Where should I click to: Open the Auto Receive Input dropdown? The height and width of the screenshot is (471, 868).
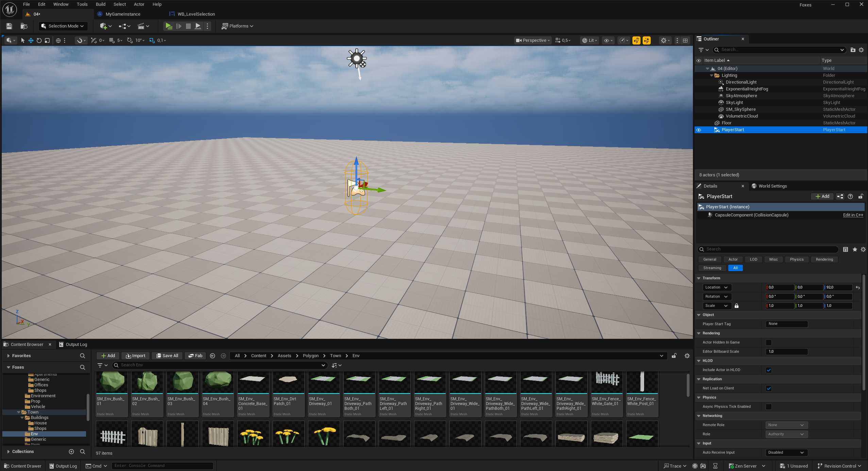(x=786, y=453)
